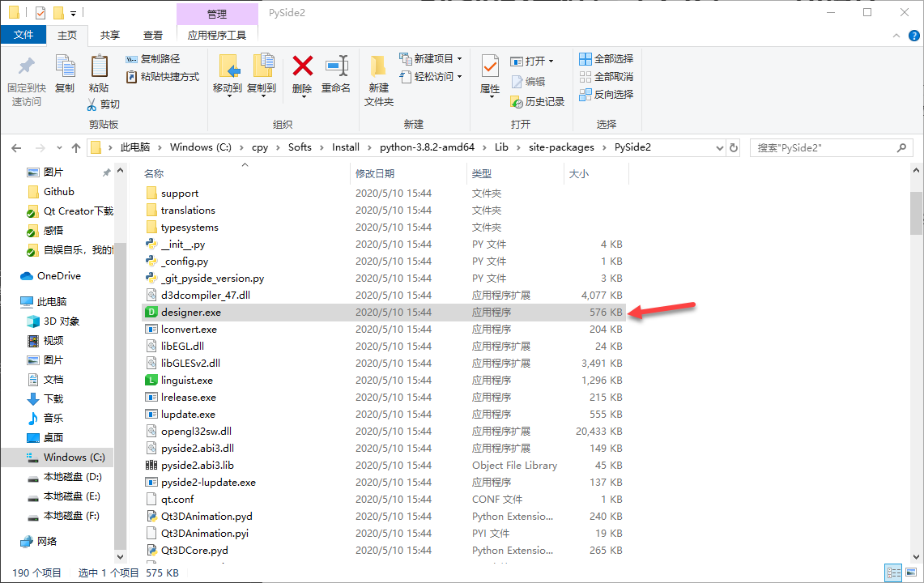The width and height of the screenshot is (924, 583).
Task: Click the quick access properties checkmark icon
Action: click(40, 12)
